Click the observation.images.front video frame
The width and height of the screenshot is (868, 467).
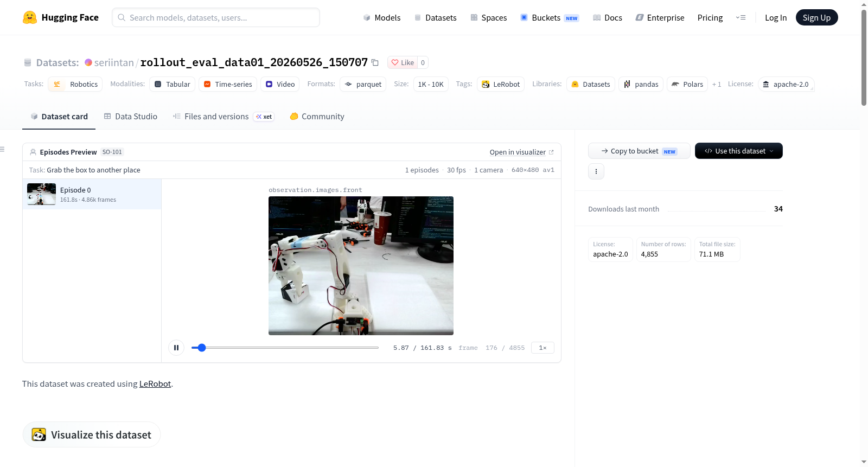[x=361, y=266]
